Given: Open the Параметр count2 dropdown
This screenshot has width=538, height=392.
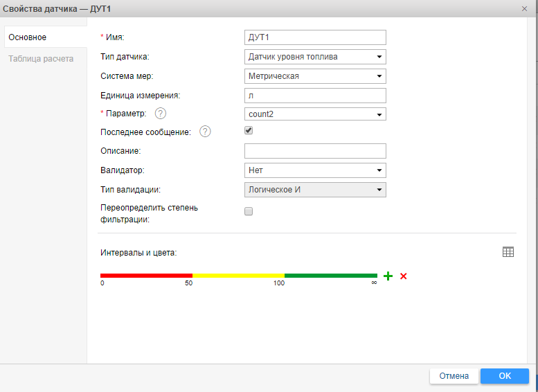Looking at the screenshot, I should pos(315,114).
